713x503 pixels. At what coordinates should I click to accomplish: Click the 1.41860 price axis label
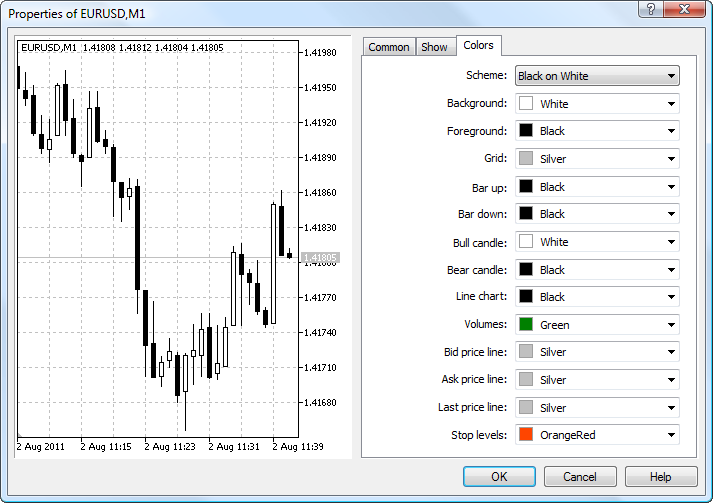320,193
